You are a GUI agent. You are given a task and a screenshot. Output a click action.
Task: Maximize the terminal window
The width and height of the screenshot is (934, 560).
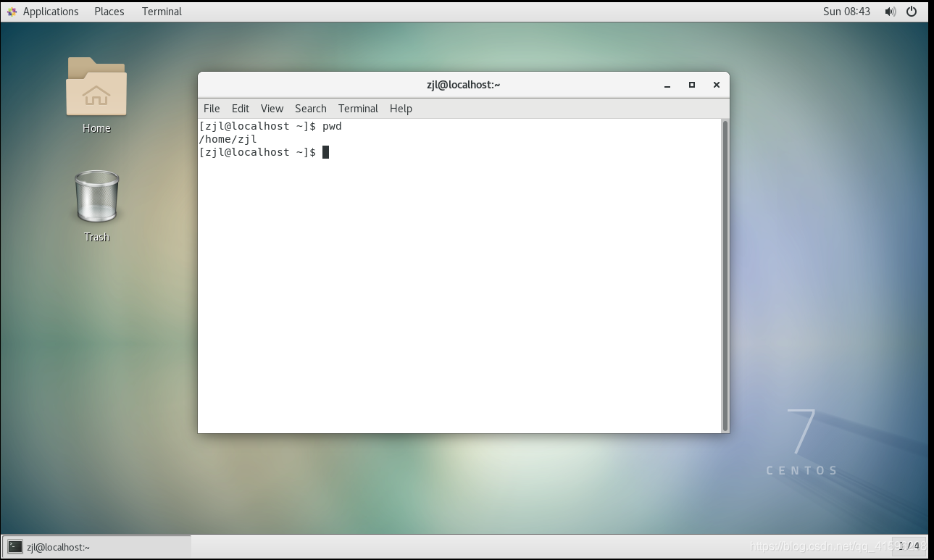click(692, 85)
